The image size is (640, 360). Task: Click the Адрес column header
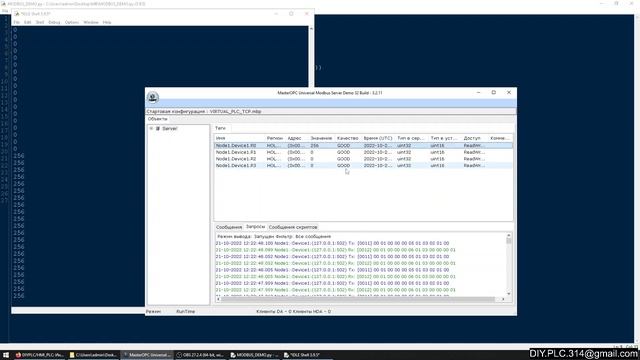pyautogui.click(x=295, y=138)
